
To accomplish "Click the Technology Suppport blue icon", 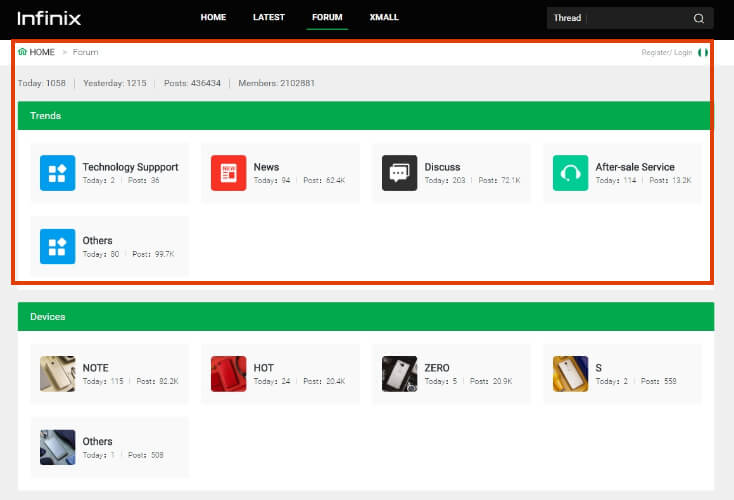I will [58, 173].
